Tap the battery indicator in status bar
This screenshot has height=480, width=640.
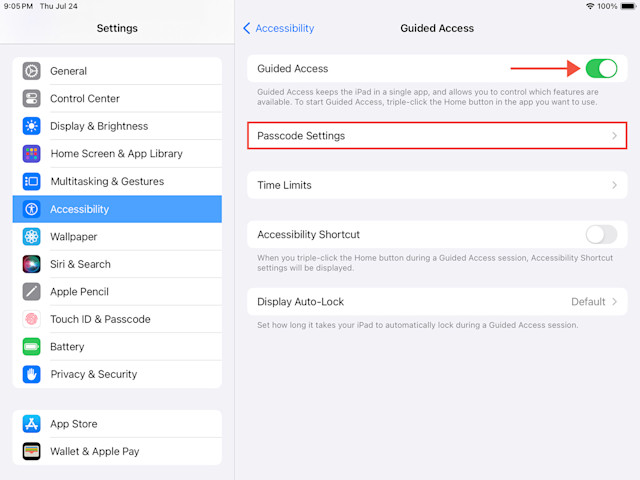628,6
